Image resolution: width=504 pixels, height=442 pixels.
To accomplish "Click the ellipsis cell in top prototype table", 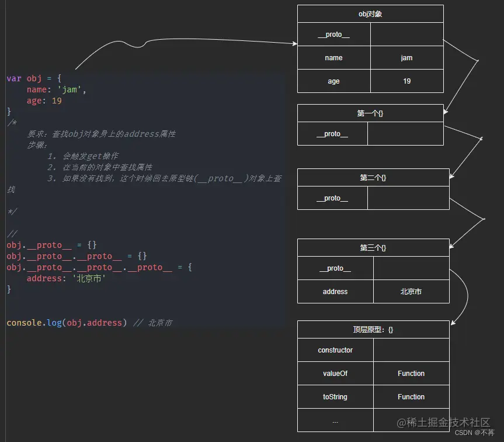I will (x=335, y=420).
